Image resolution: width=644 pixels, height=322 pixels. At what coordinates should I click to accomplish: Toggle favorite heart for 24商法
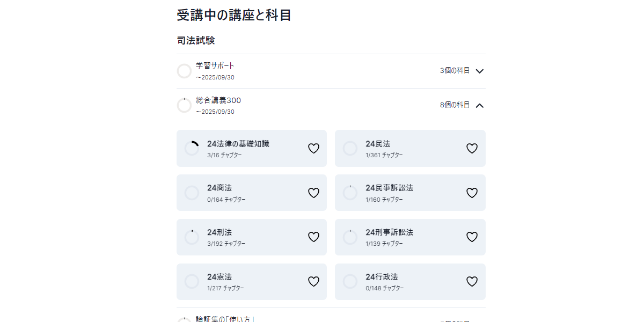[313, 193]
